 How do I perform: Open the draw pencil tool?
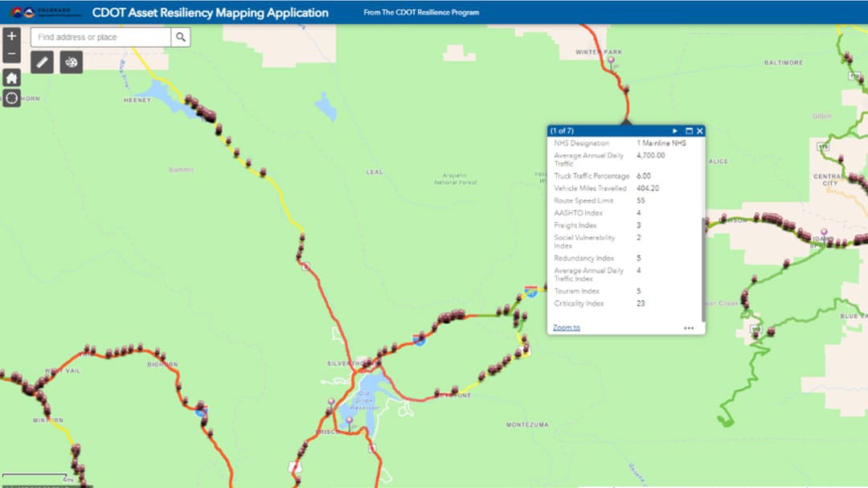click(42, 62)
